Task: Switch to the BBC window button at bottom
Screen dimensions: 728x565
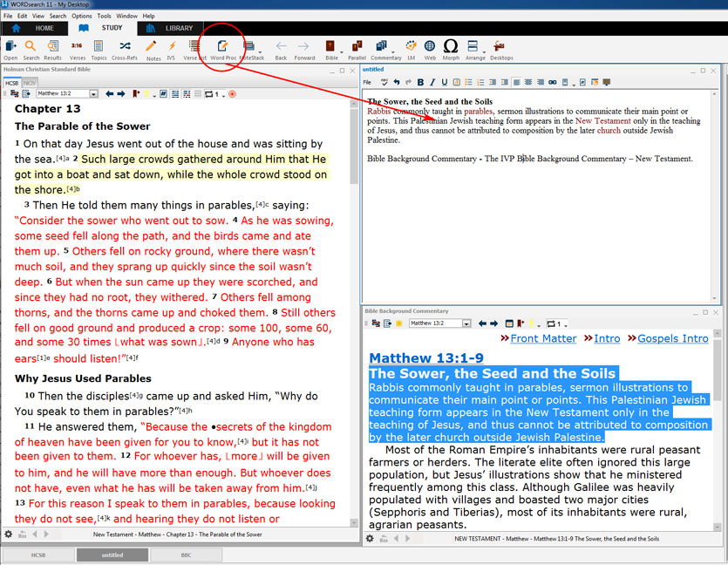Action: pos(187,555)
